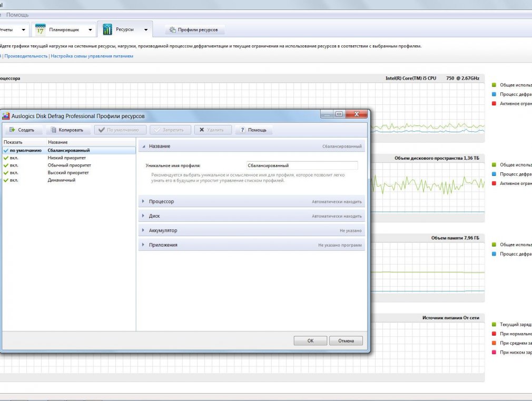Expand the Процессор section
532x401 pixels.
[143, 201]
